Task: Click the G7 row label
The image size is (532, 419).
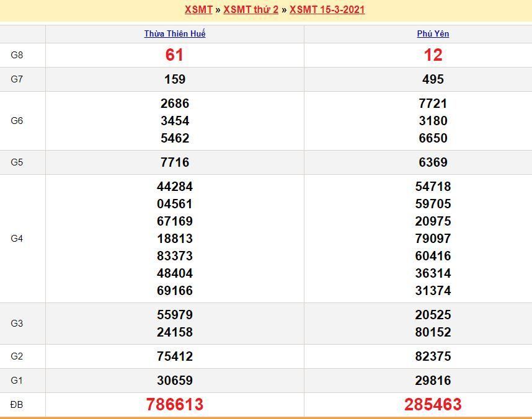Action: (x=17, y=79)
